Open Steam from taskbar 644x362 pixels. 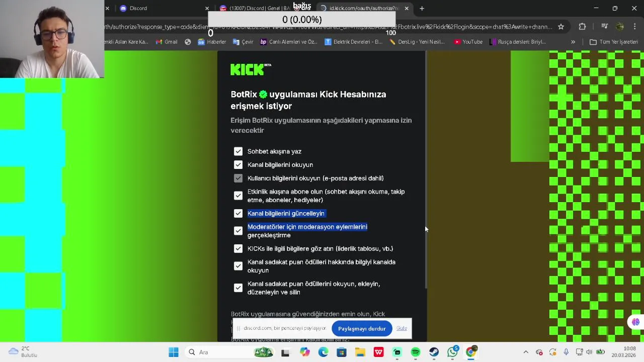click(x=434, y=352)
